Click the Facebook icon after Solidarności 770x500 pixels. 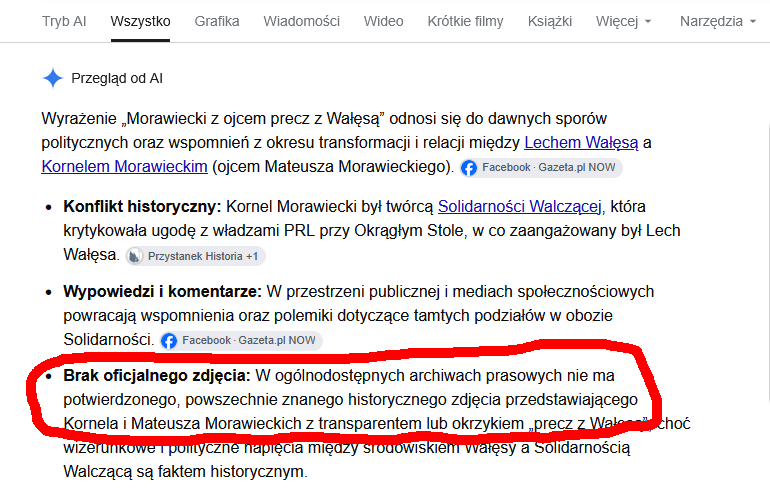(x=169, y=341)
